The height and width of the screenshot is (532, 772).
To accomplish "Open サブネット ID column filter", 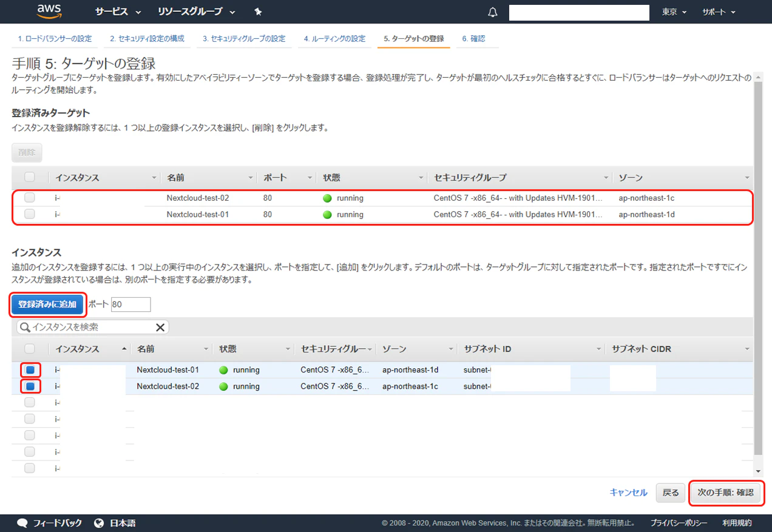I will (x=599, y=349).
